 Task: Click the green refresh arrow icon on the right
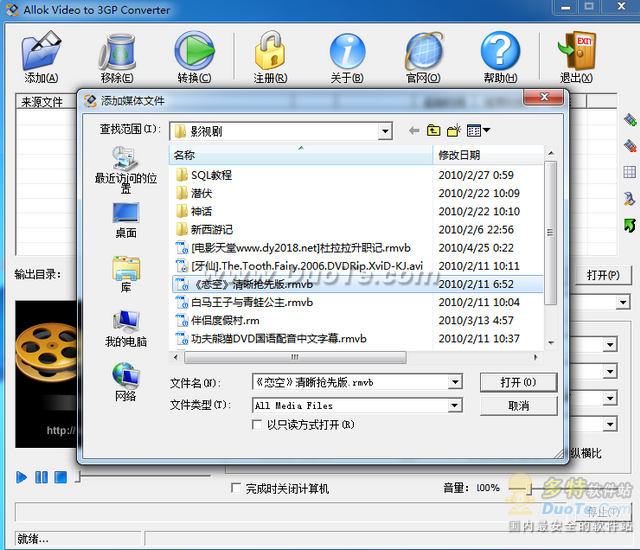tap(629, 225)
